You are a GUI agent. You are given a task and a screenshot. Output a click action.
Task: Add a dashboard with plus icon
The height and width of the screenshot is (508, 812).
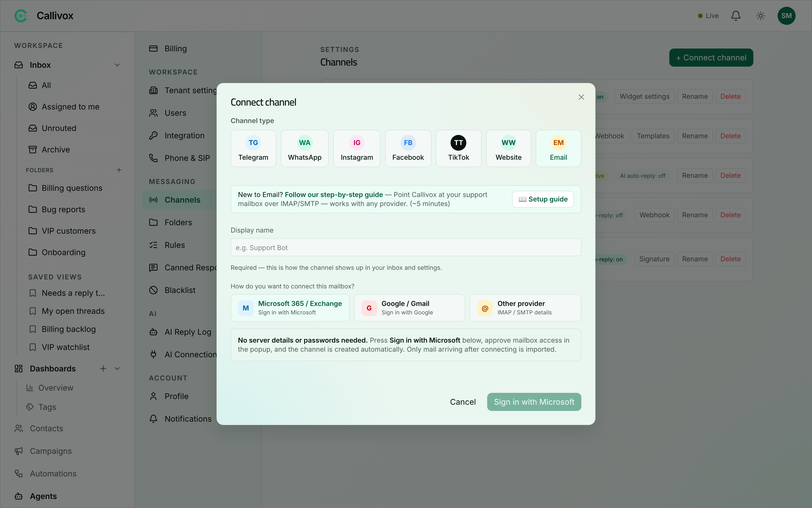pos(103,369)
